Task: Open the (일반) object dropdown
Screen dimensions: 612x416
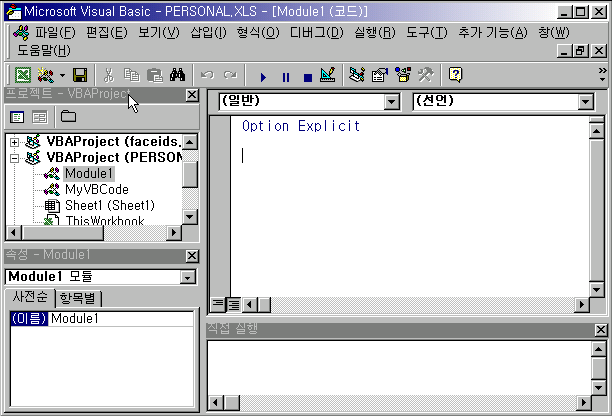Action: pyautogui.click(x=391, y=102)
